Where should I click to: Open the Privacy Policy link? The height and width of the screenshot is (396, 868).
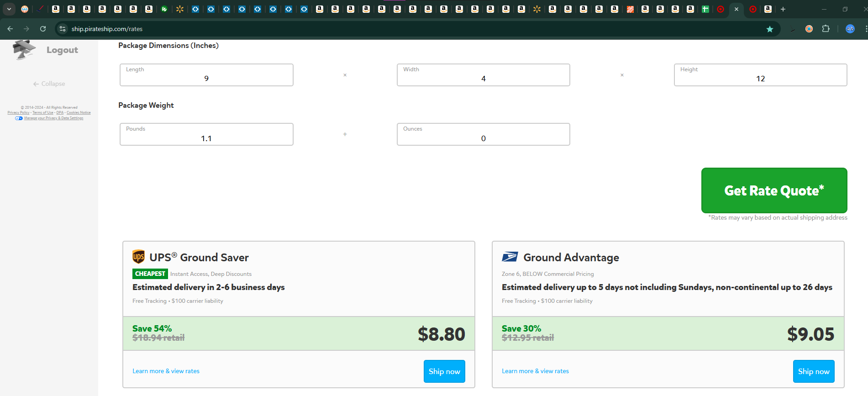[18, 113]
